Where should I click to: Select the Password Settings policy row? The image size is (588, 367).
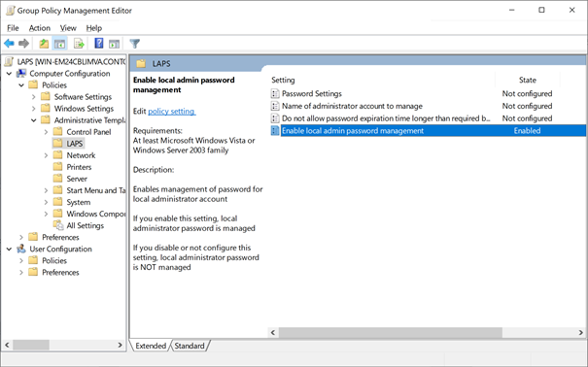point(428,93)
